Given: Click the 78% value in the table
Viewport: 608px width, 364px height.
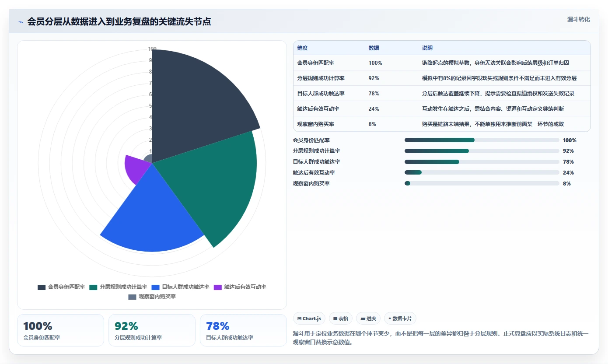Looking at the screenshot, I should (x=374, y=94).
